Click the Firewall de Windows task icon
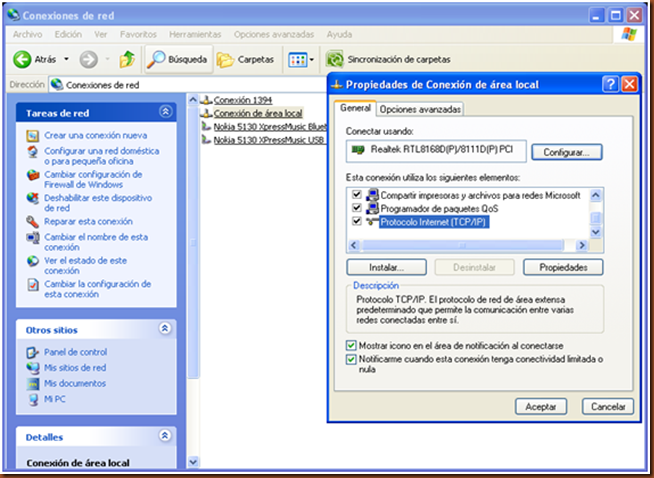The width and height of the screenshot is (654, 478). click(x=33, y=175)
